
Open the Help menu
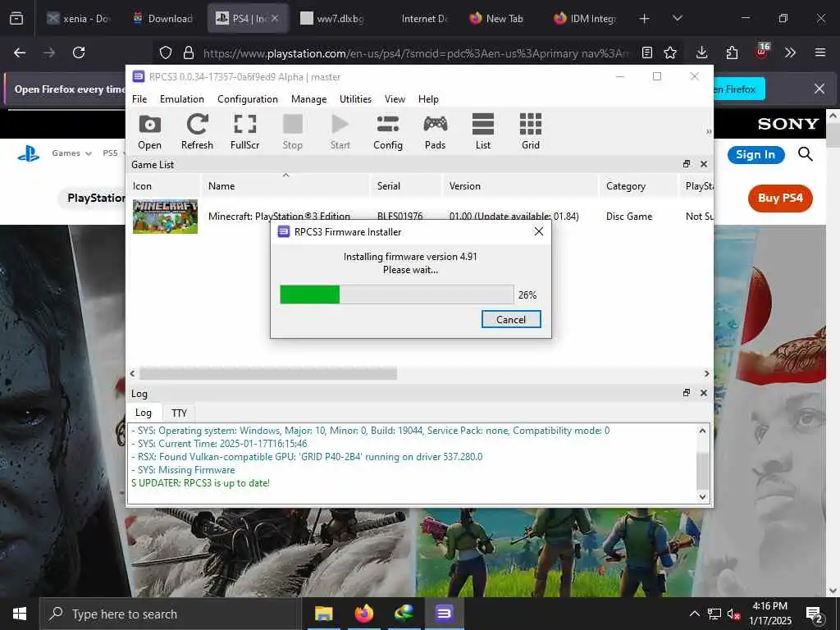(428, 99)
